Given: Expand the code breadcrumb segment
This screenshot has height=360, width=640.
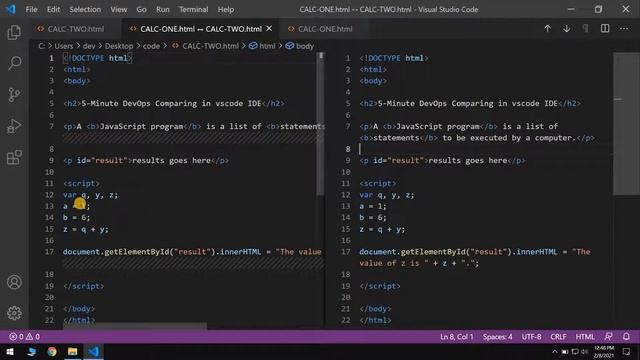Looking at the screenshot, I should 151,46.
